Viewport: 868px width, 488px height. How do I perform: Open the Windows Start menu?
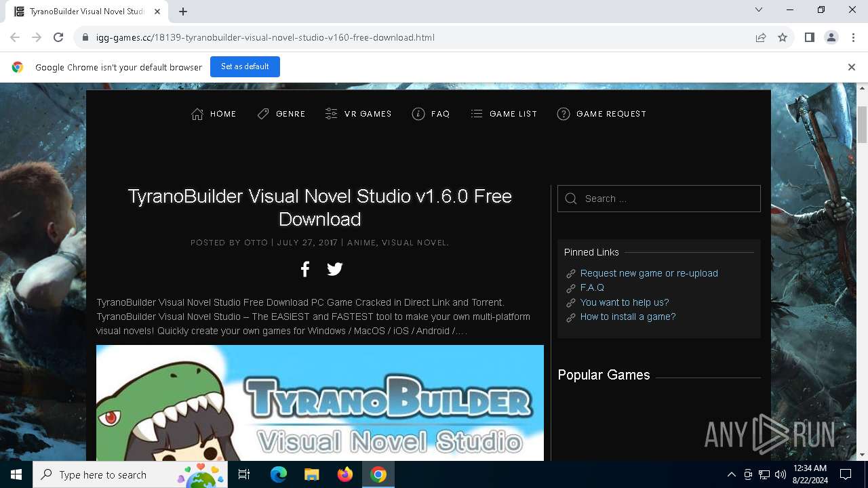pos(16,474)
